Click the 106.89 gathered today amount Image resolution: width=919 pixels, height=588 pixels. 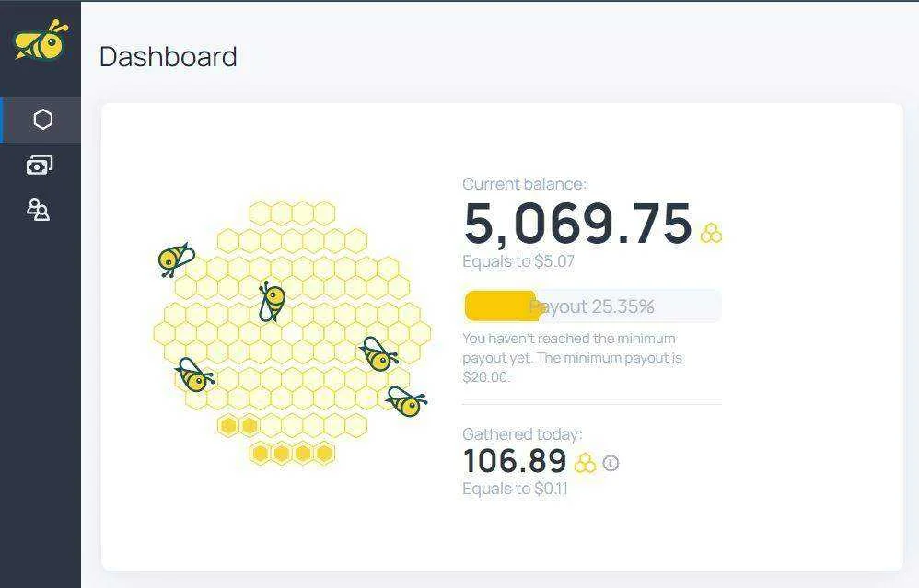tap(515, 462)
